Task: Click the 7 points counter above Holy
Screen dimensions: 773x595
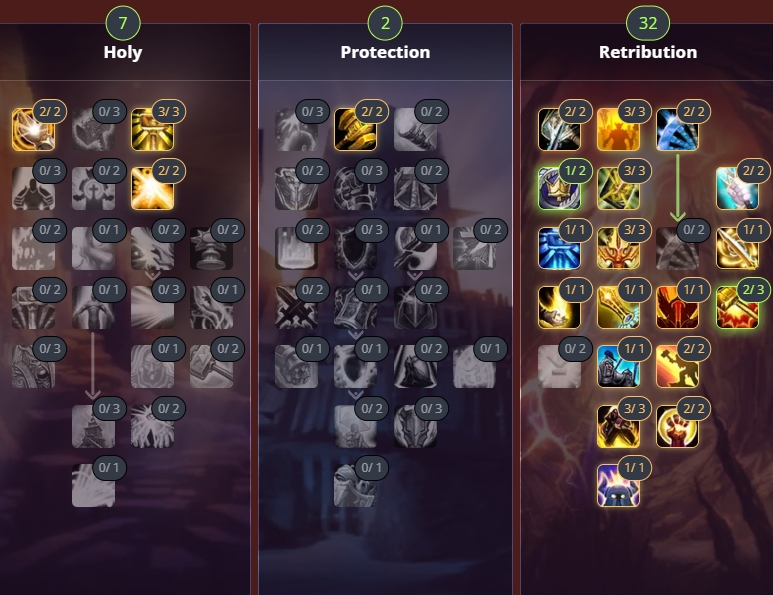Action: click(123, 23)
